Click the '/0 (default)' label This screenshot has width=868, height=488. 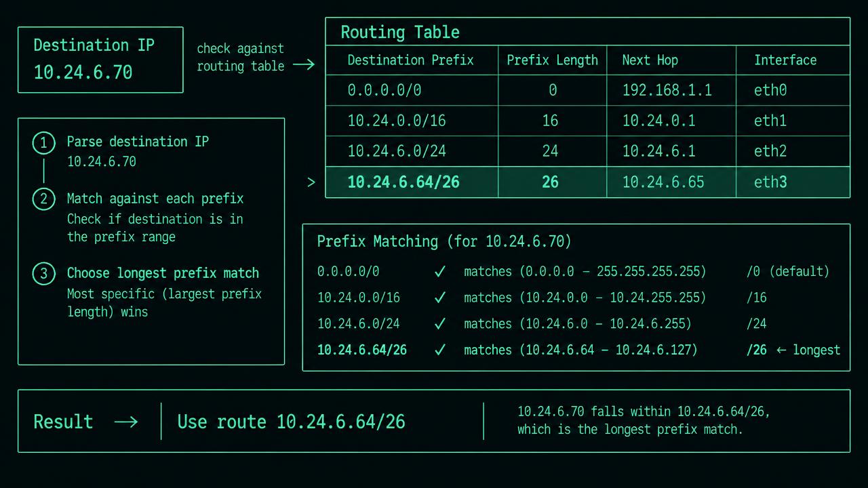click(787, 272)
